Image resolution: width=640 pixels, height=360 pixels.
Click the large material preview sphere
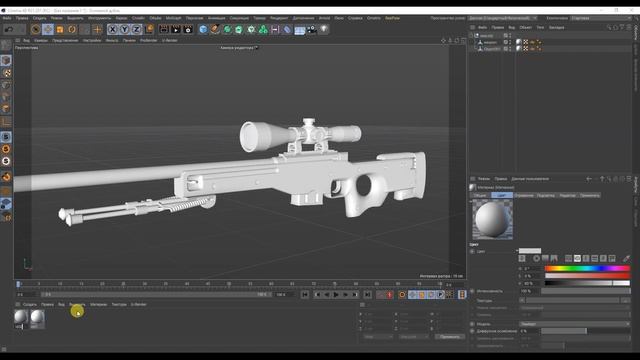point(492,220)
